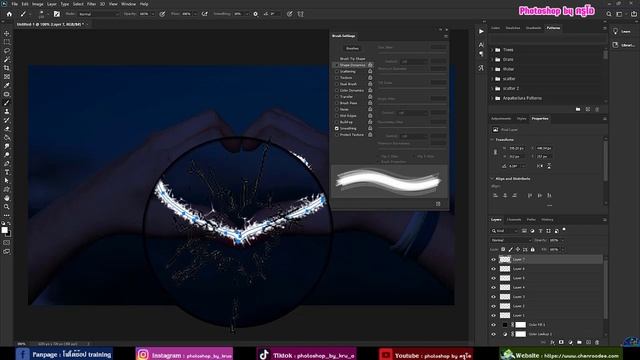Click the layer Opacity value field
Image resolution: width=640 pixels, height=360 pixels.
click(x=555, y=240)
